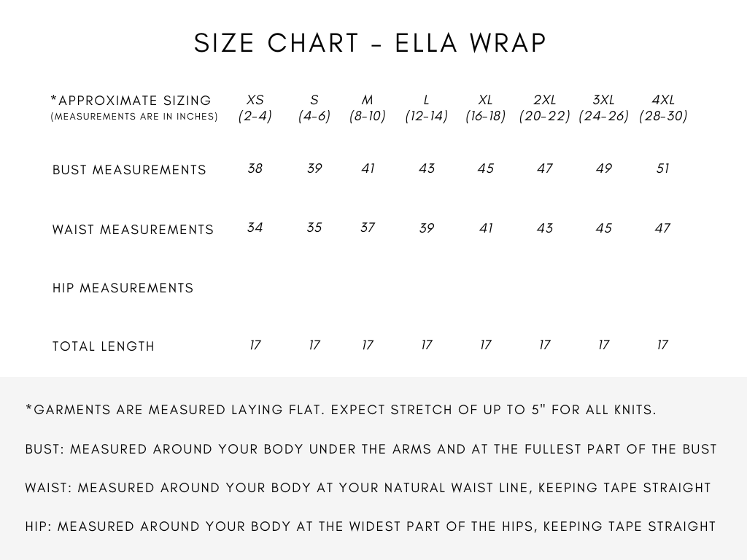The width and height of the screenshot is (747, 560).
Task: Click the M (8-10) size header
Action: point(368,108)
